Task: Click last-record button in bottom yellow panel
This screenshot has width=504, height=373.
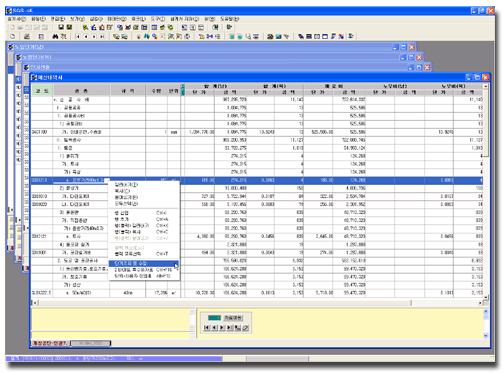Action: (x=230, y=328)
